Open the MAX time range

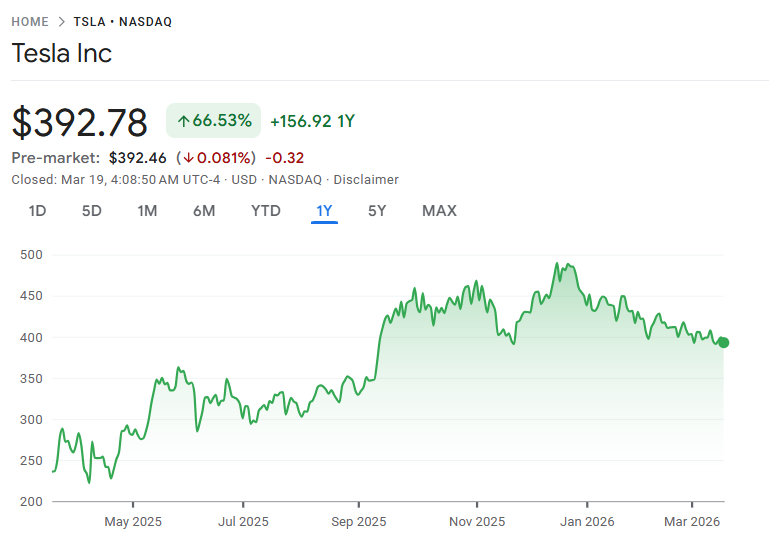[439, 211]
